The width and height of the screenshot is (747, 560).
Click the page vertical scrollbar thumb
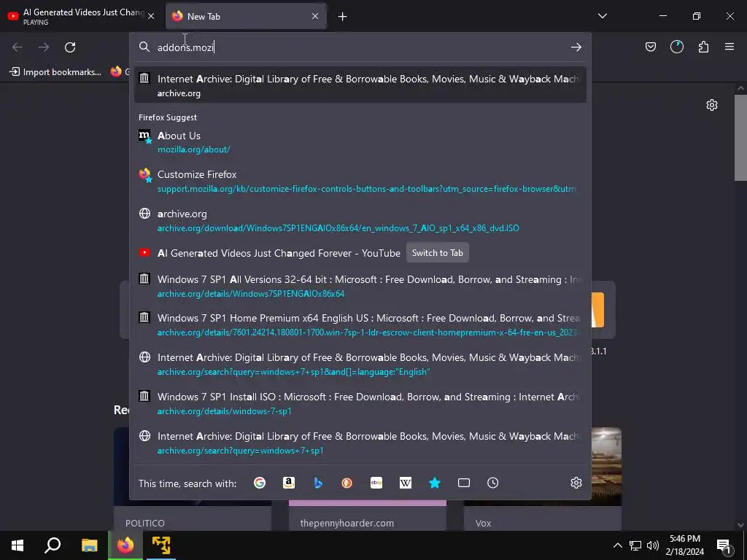tap(740, 137)
